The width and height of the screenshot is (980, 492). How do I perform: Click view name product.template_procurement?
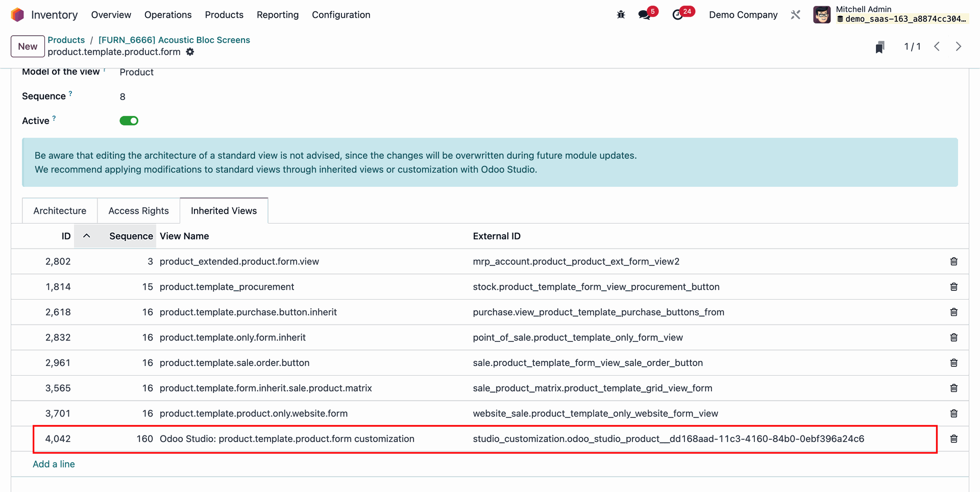pyautogui.click(x=227, y=287)
